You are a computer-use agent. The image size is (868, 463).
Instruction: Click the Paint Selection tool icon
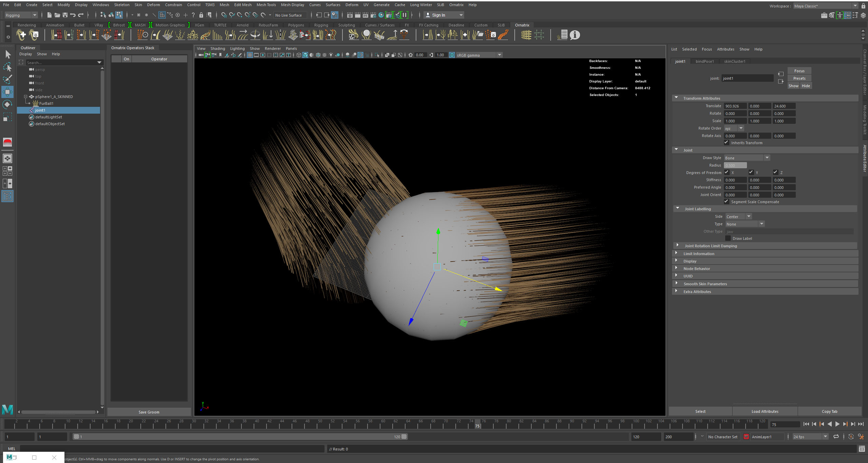7,79
